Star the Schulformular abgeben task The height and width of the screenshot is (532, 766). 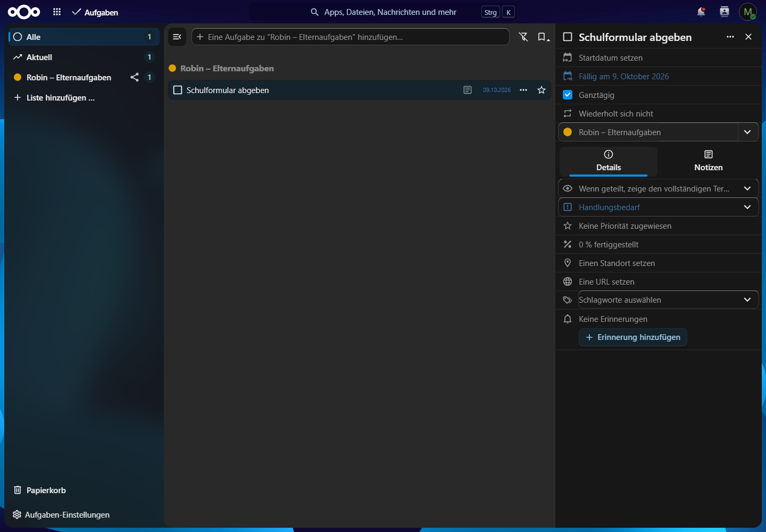pos(542,90)
